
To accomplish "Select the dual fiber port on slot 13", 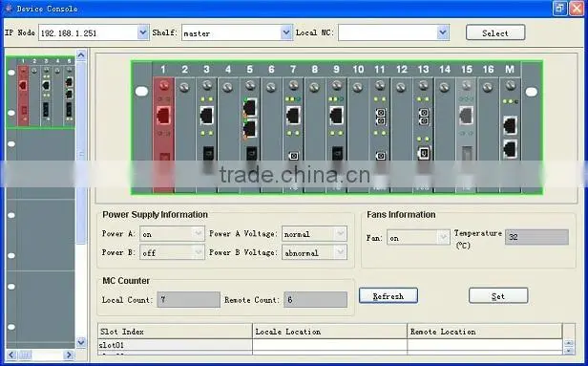I will point(424,117).
